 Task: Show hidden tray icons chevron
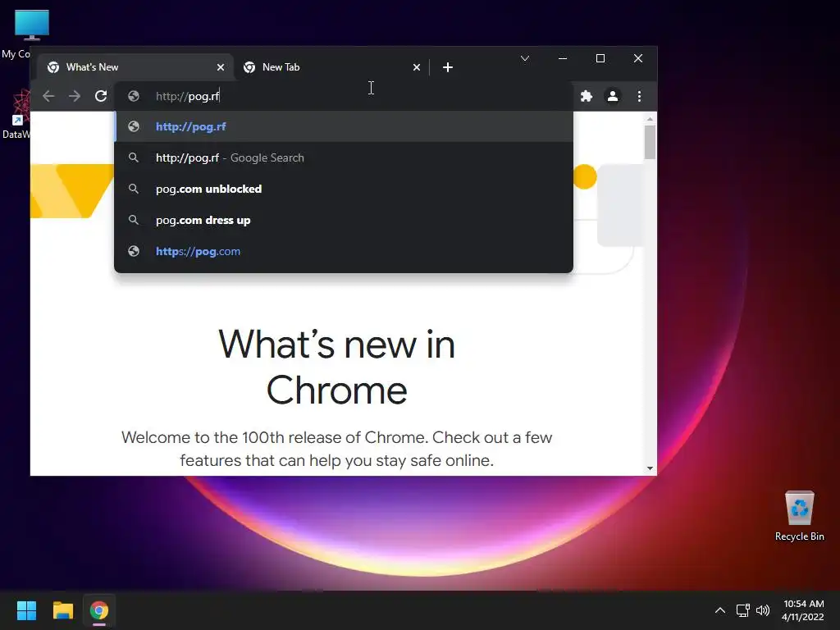coord(720,610)
